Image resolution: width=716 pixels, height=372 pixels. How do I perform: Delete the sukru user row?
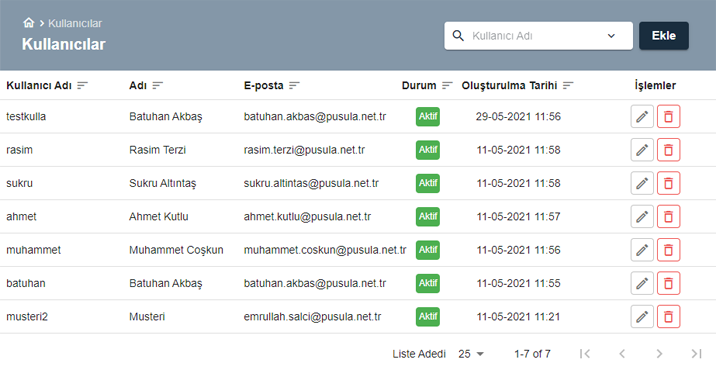(669, 183)
